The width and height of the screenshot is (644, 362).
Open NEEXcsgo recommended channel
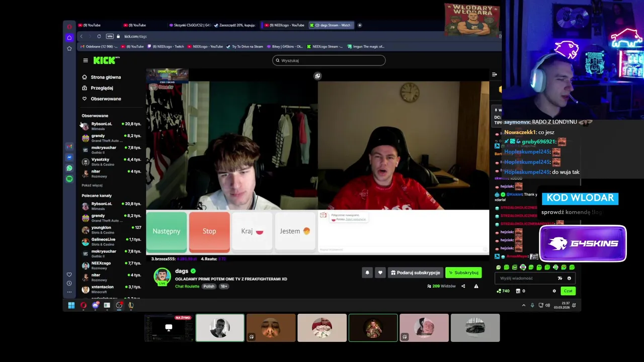point(111,265)
